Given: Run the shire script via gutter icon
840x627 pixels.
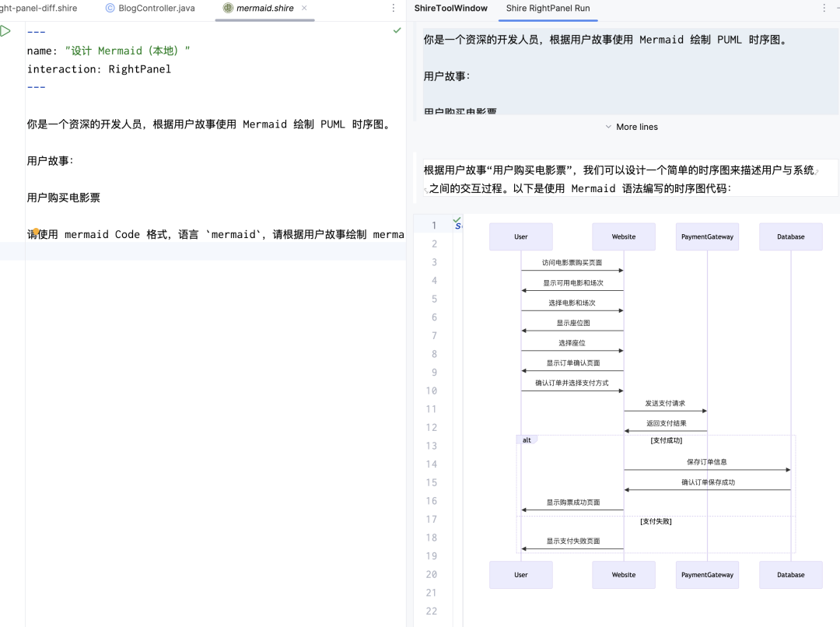Looking at the screenshot, I should 5,31.
